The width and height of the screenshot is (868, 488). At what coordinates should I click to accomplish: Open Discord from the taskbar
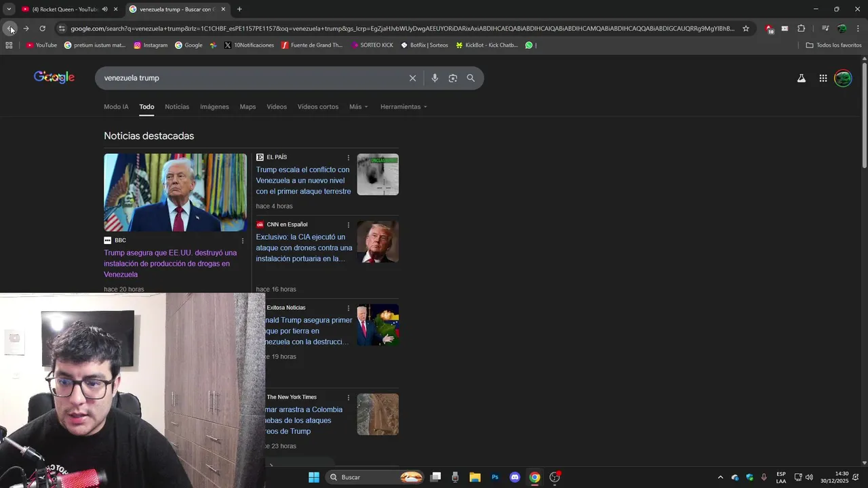coord(515,477)
